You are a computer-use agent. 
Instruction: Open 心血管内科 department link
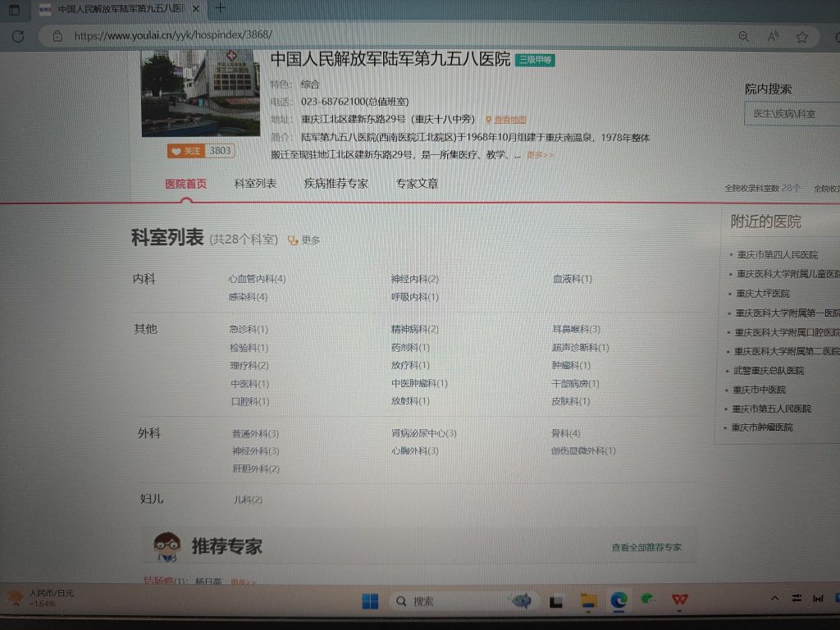(257, 279)
